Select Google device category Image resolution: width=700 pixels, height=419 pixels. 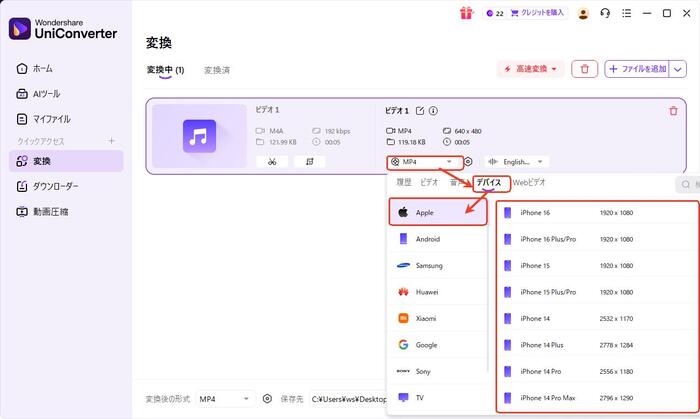438,344
